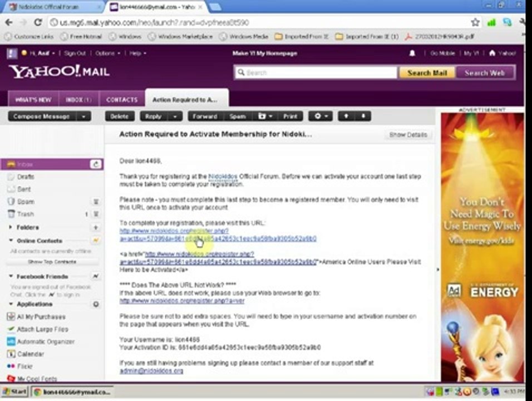532x401 pixels.
Task: Click the Search Web button
Action: click(x=485, y=73)
